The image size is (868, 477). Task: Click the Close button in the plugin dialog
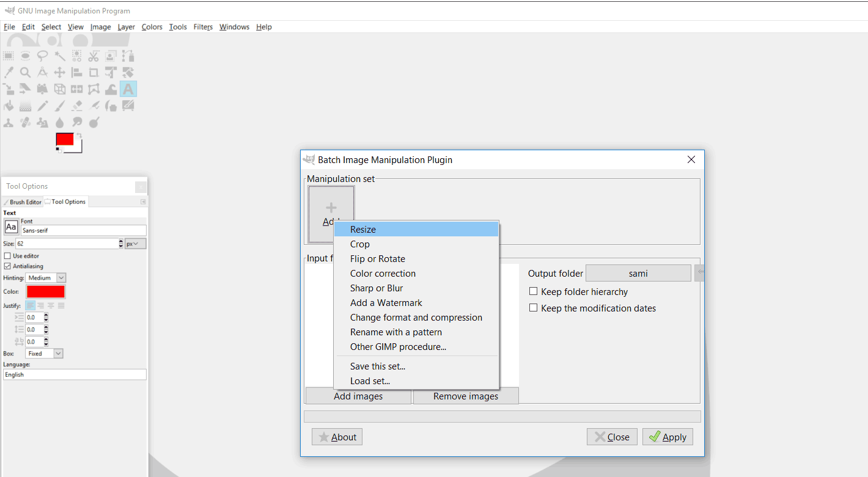tap(612, 437)
